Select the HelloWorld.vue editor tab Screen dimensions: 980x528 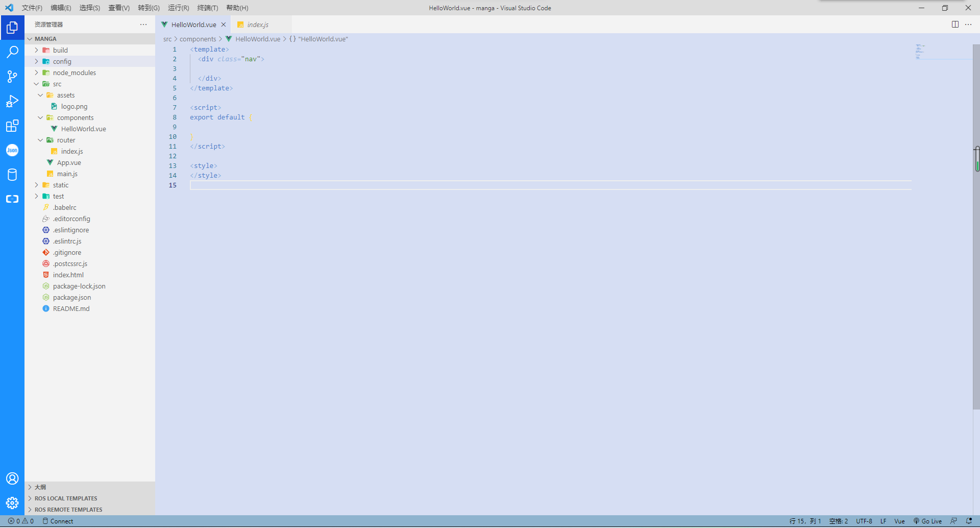pyautogui.click(x=193, y=25)
